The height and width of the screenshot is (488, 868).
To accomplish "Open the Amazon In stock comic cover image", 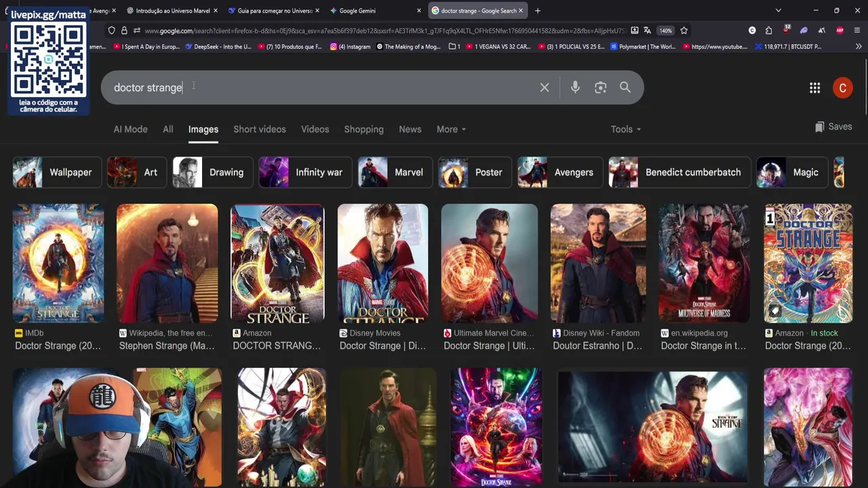I will point(808,263).
